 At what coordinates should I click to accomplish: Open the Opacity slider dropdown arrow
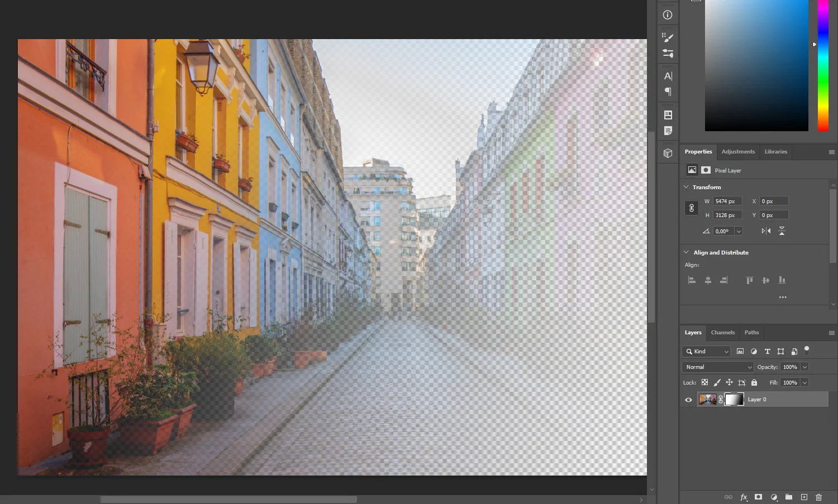pos(804,367)
